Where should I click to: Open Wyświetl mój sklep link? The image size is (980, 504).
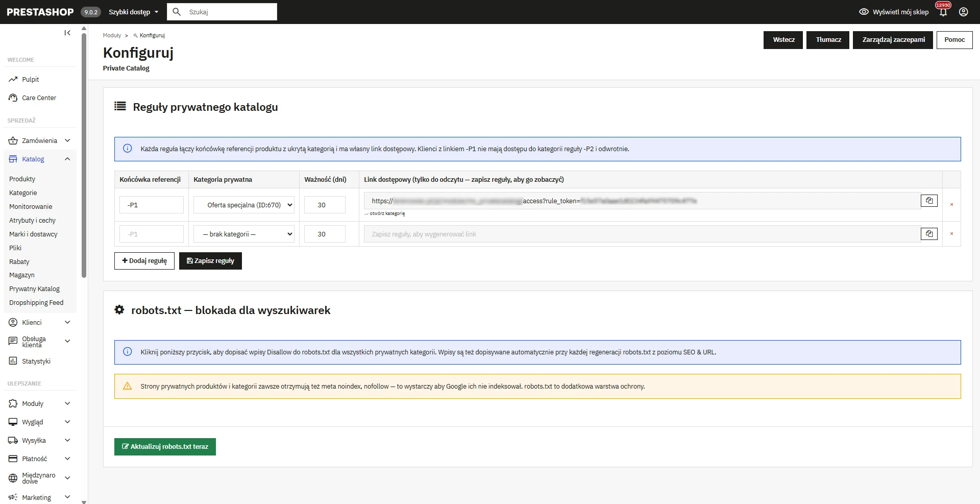tap(900, 12)
